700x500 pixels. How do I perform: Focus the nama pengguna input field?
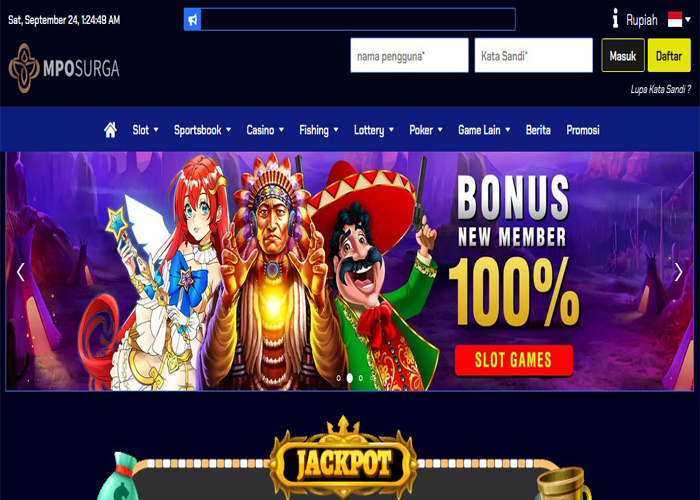click(x=409, y=55)
